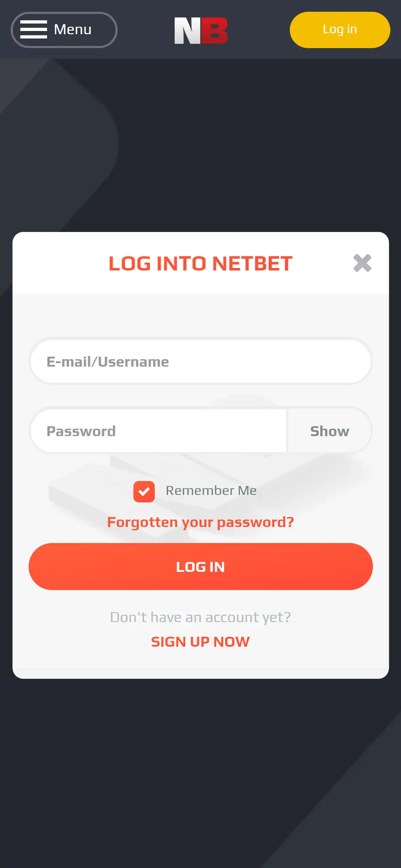
Task: Click the word Menu in header
Action: click(x=73, y=29)
